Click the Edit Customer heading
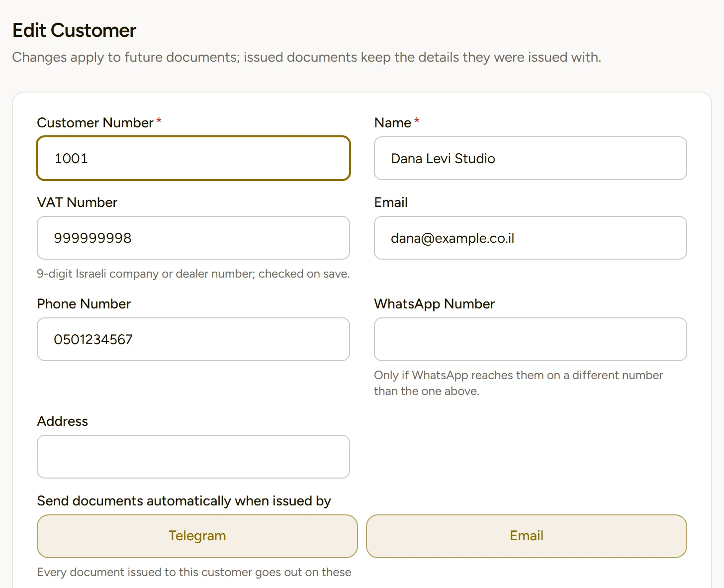This screenshot has height=588, width=724. coord(74,30)
